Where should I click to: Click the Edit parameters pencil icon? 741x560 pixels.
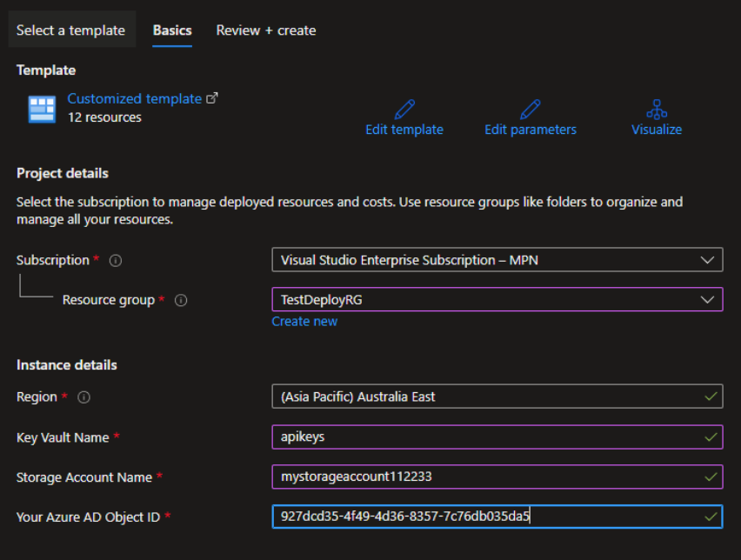click(x=531, y=110)
